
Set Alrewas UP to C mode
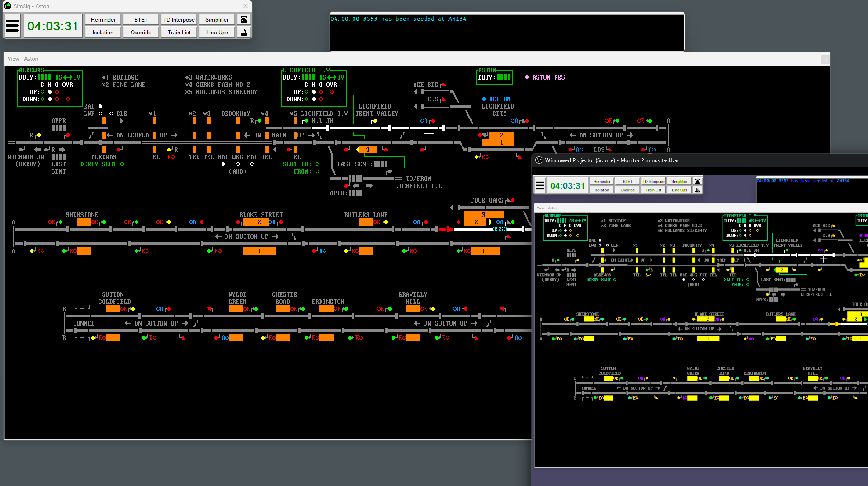pyautogui.click(x=42, y=92)
